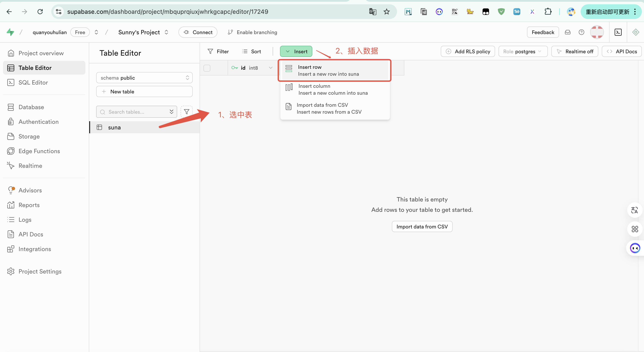Click API Docs toolbar button
Screen dimensions: 644x352
622,52
